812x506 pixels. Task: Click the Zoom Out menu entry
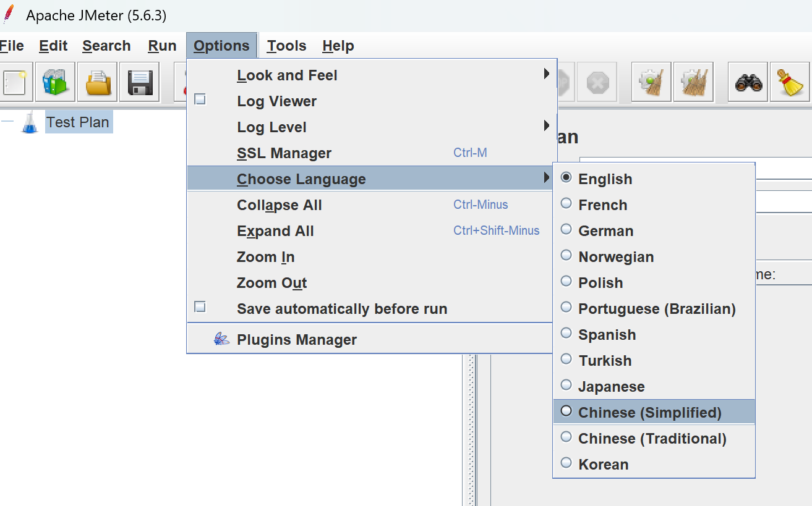pyautogui.click(x=370, y=283)
